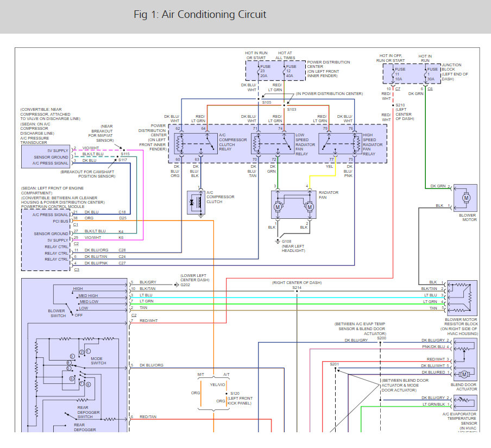
Task: Click the 'RIGHT CENTER OF DASH' note
Action: click(297, 283)
